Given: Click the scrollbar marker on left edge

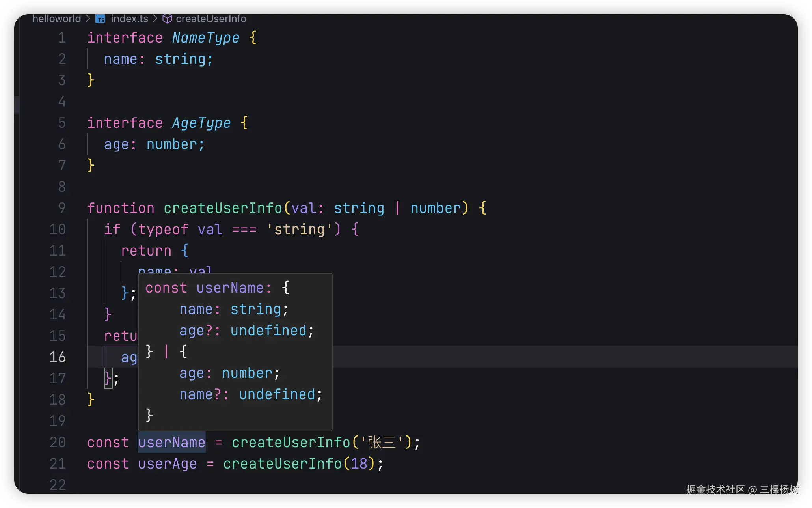Looking at the screenshot, I should click(17, 105).
